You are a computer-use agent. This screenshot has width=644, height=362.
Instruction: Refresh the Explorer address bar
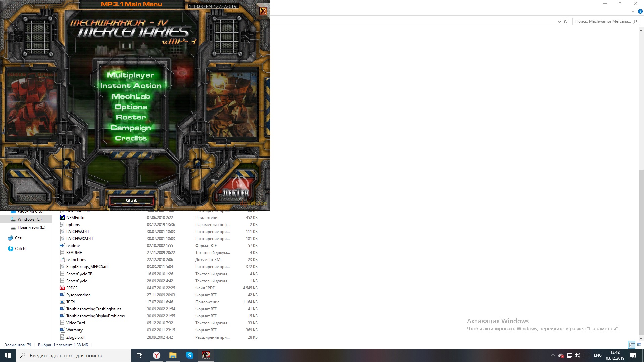click(x=566, y=21)
